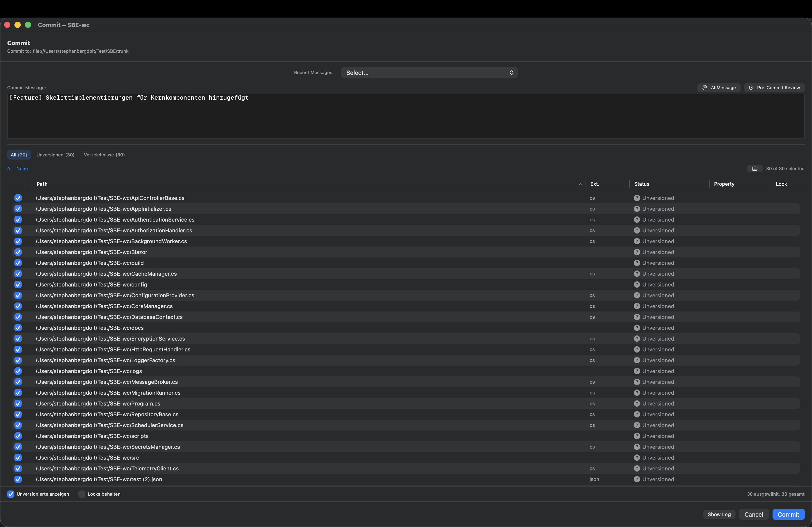This screenshot has width=812, height=527.
Task: Click the Unversioned status icon on ApiControllerBase.cs
Action: click(x=637, y=198)
